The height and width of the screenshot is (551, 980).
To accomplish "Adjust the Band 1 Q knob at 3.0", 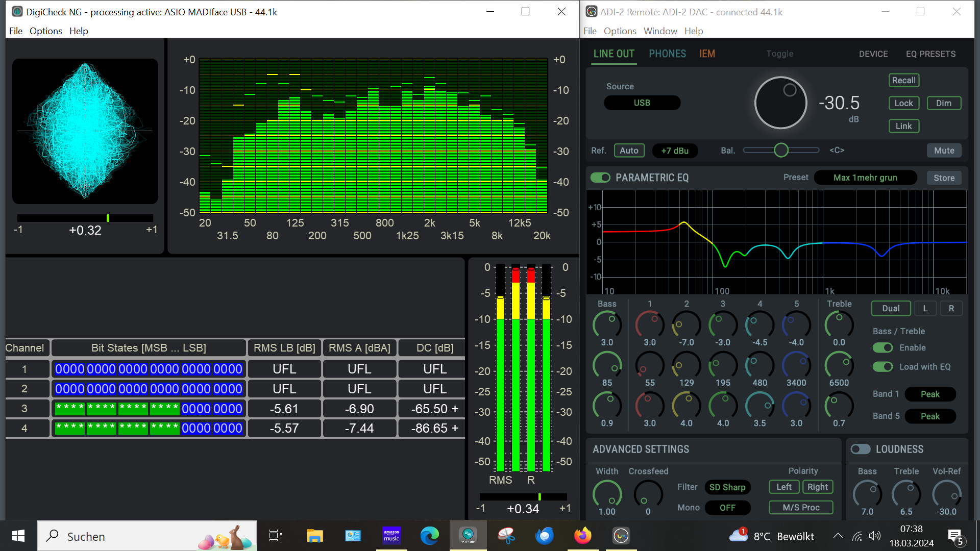I will (x=650, y=405).
